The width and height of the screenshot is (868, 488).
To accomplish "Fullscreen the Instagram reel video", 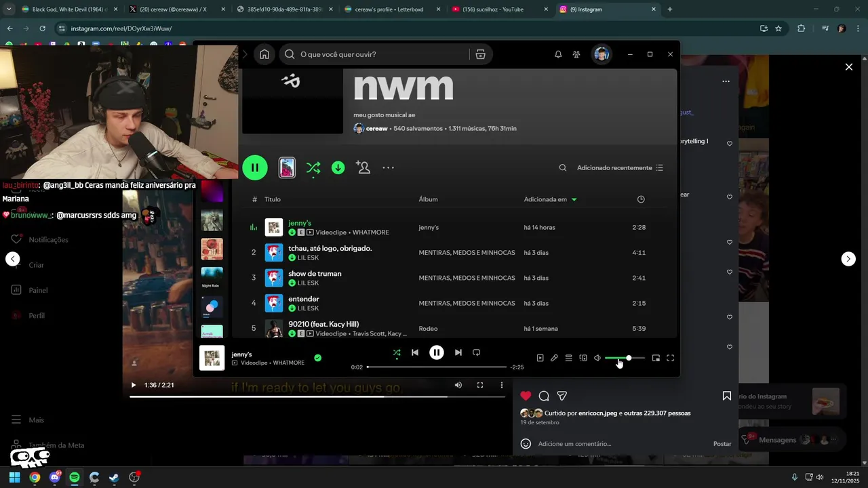I will coord(480,385).
